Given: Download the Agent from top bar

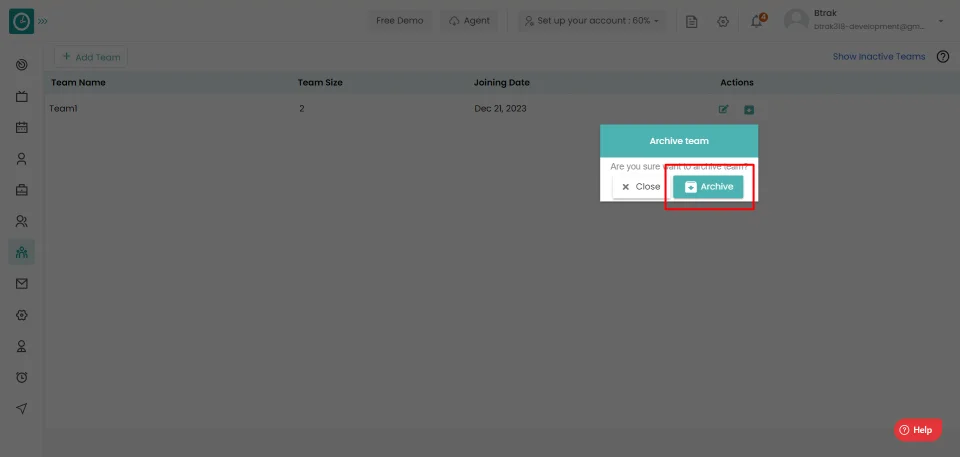Looking at the screenshot, I should (469, 21).
